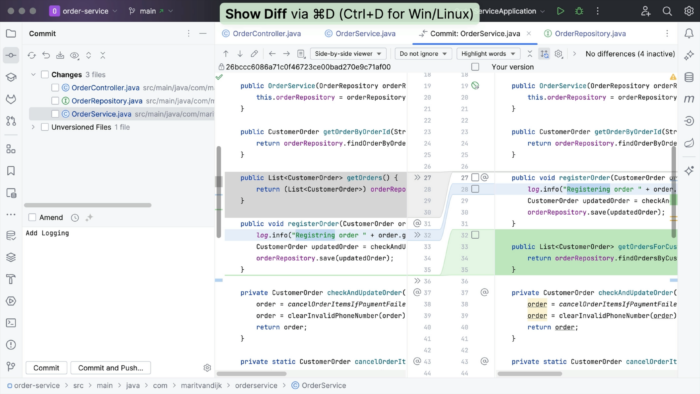Open the Pull Requests tool window
The width and height of the screenshot is (700, 394).
(x=11, y=120)
